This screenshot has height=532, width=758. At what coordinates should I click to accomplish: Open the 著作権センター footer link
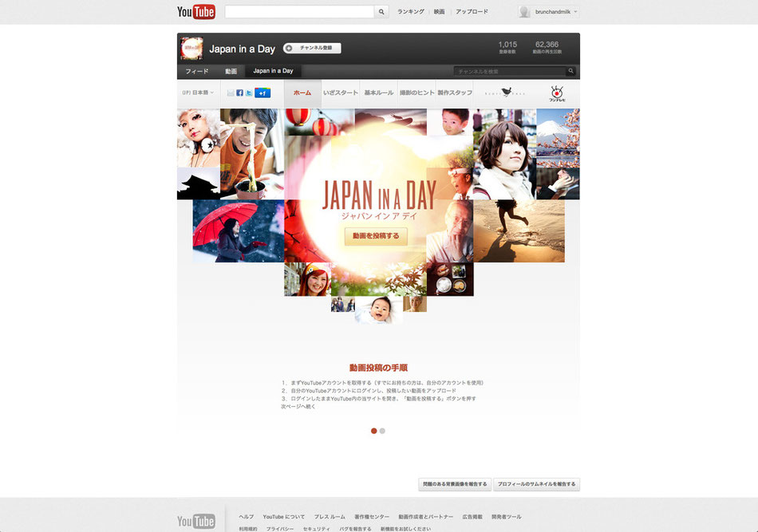tap(372, 517)
